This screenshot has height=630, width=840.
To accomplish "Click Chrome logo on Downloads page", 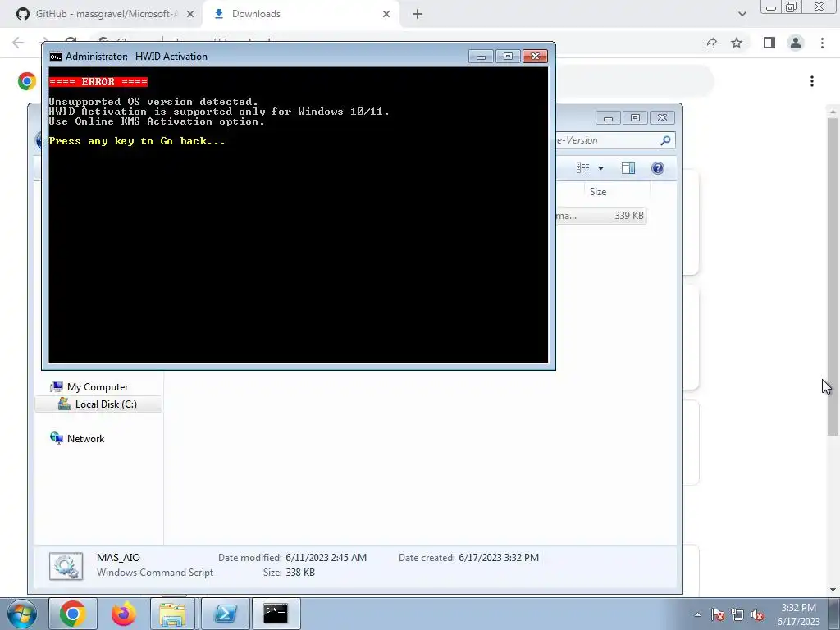I will [x=27, y=81].
